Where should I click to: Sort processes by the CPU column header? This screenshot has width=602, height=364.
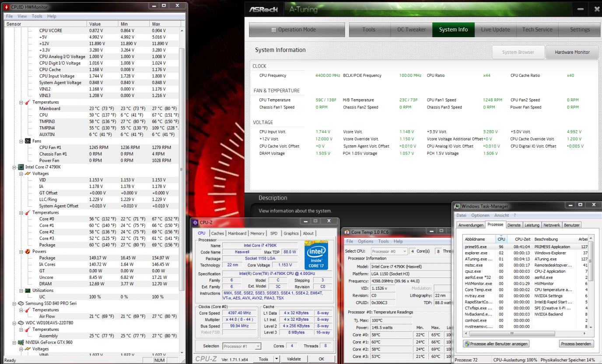click(x=501, y=239)
